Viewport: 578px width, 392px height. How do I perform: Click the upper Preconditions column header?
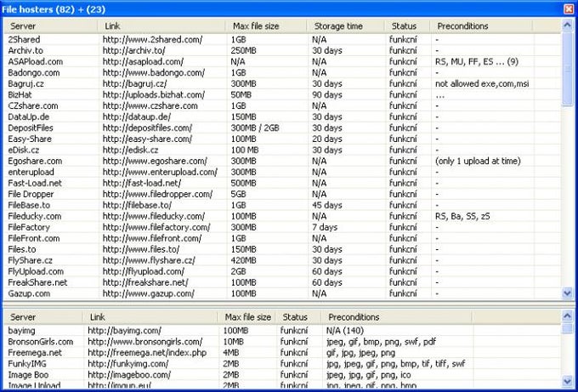click(481, 26)
